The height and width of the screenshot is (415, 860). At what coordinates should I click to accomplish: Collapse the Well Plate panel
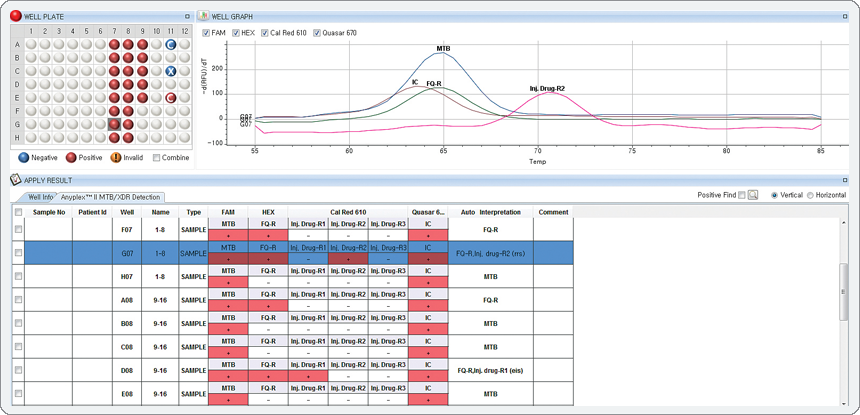187,17
